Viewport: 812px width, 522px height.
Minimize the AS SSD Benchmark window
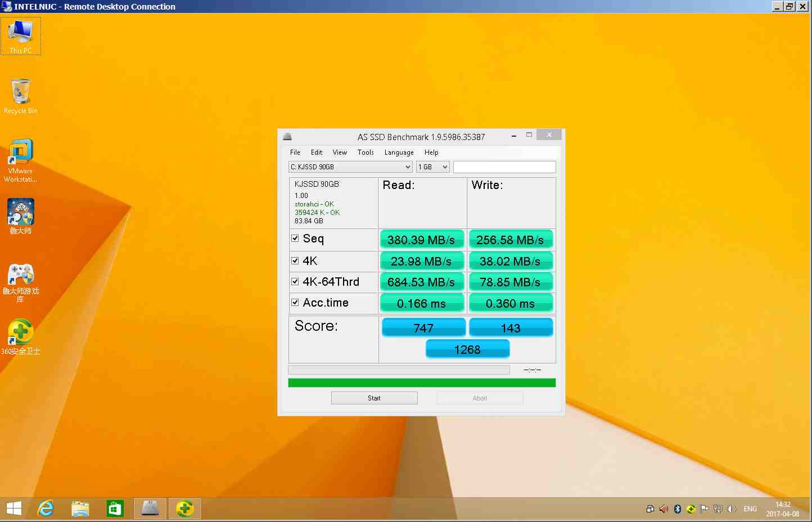pyautogui.click(x=514, y=136)
